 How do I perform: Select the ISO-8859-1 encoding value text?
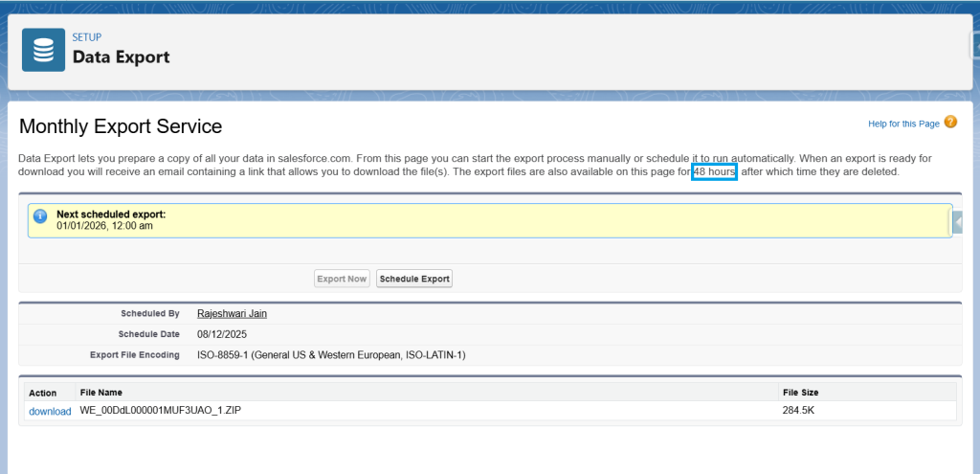[331, 355]
